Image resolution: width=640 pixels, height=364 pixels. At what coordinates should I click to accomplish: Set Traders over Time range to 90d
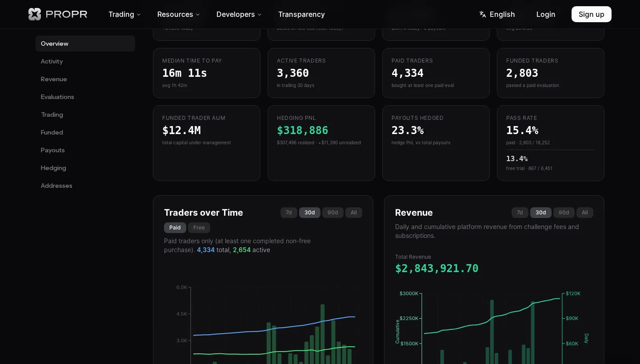coord(333,213)
